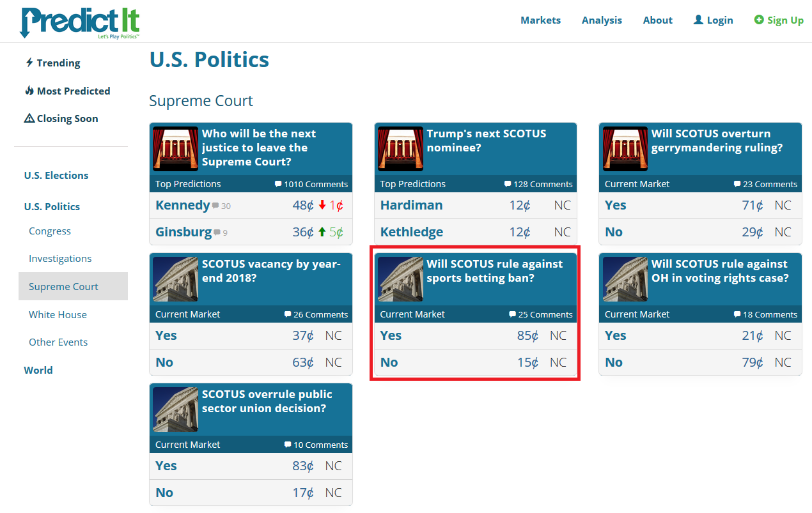The image size is (812, 513).
Task: Open 'Will SCOTUS rule against OH' market title
Action: point(720,271)
